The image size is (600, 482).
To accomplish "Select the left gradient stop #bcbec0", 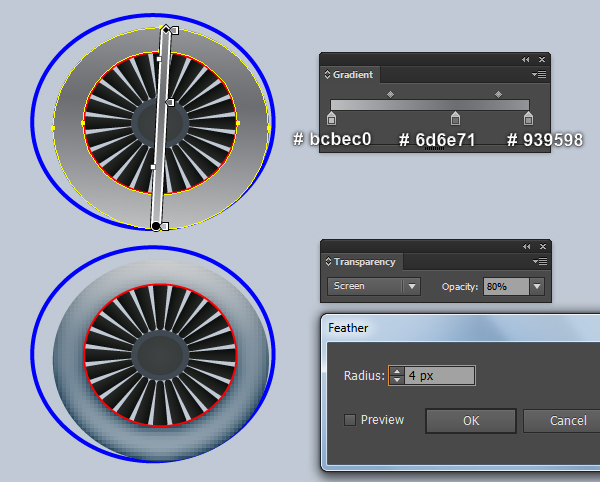I will (x=331, y=119).
